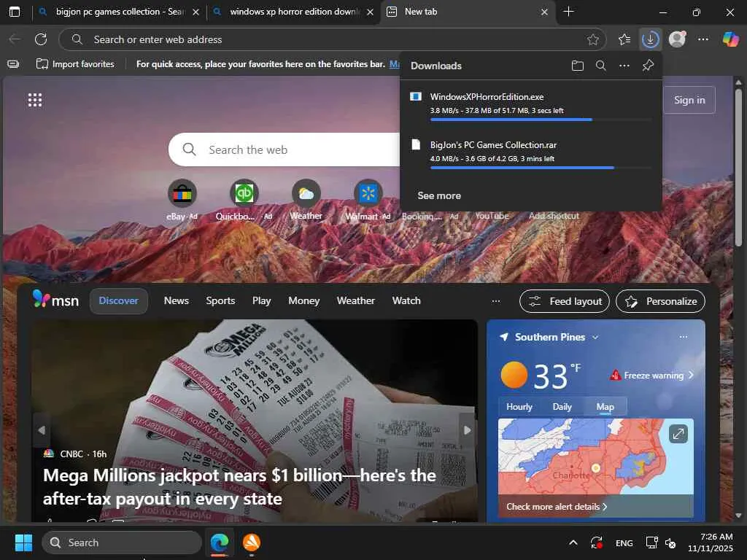Open the Windows Start menu
Image resolution: width=747 pixels, height=560 pixels.
[x=23, y=542]
